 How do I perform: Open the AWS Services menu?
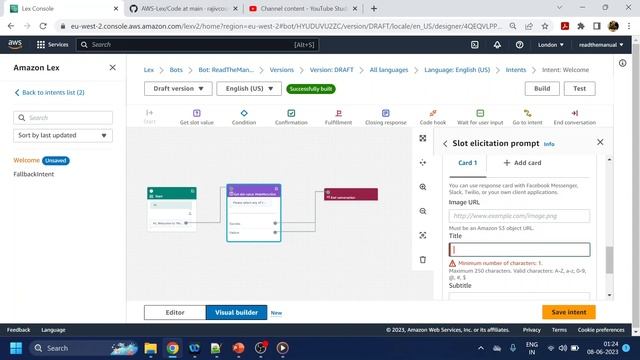click(53, 44)
